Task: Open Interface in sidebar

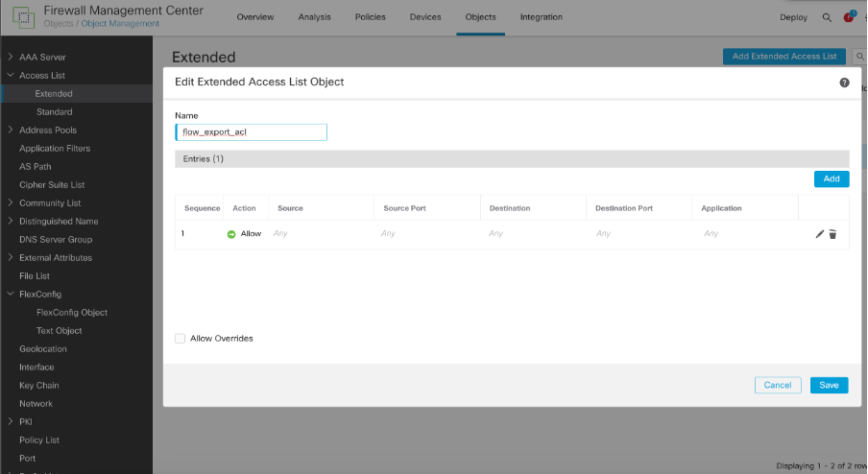Action: 36,367
